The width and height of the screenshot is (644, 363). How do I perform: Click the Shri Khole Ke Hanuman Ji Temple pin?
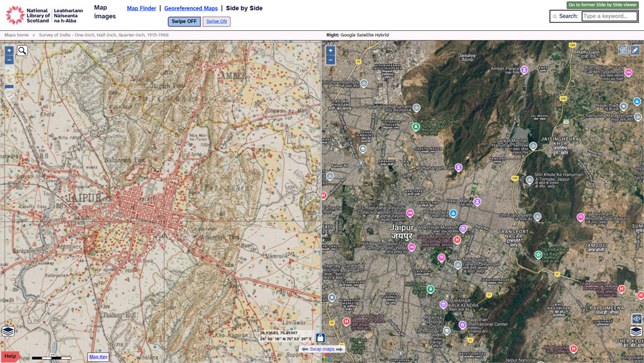pos(529,180)
